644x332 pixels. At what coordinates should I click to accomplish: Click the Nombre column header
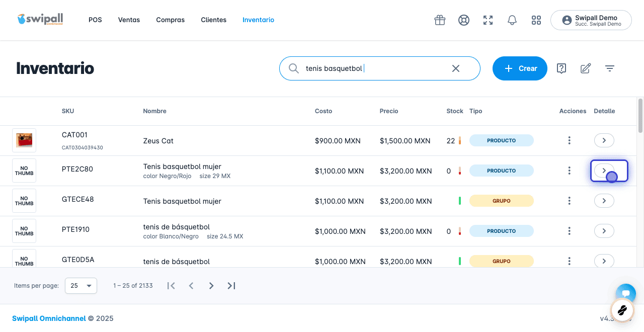[154, 111]
